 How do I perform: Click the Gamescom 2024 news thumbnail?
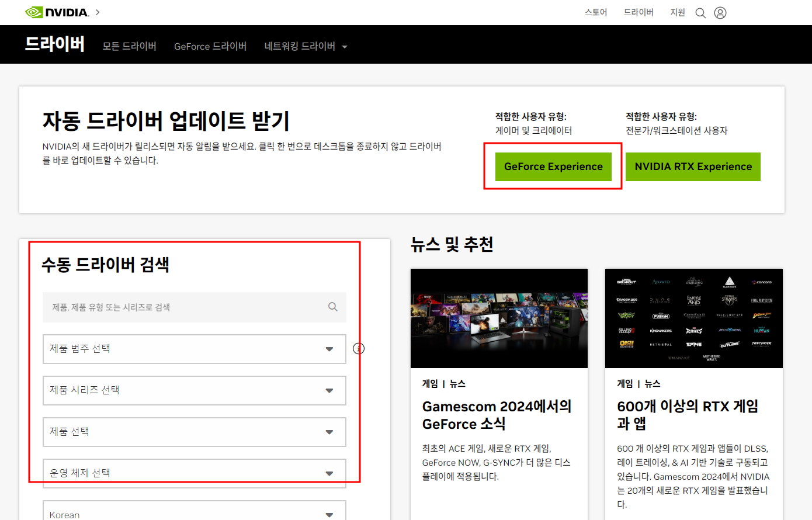499,318
